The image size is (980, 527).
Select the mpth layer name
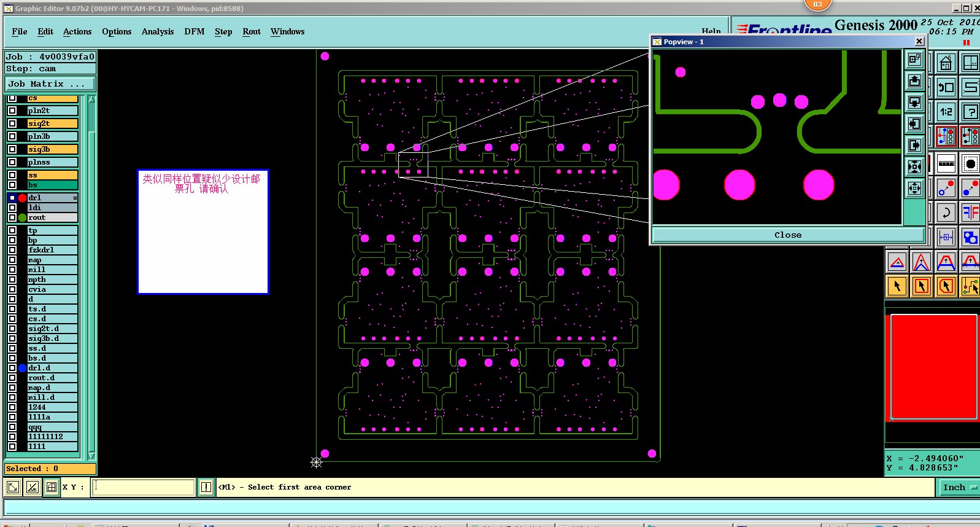(53, 279)
